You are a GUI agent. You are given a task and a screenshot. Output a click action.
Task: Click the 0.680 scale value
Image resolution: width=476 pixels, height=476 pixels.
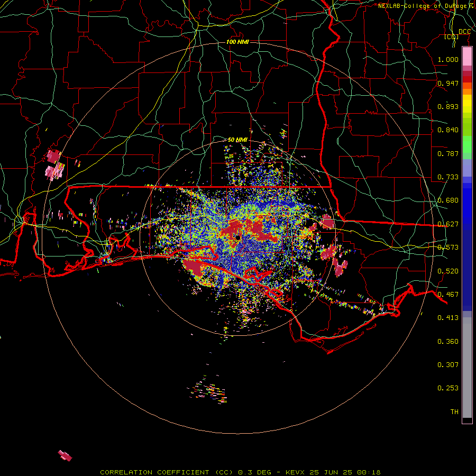tap(448, 200)
